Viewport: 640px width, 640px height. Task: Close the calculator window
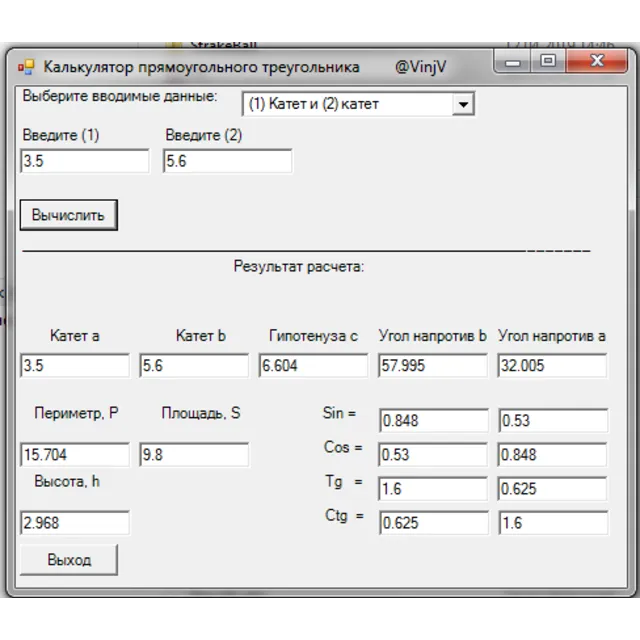point(597,62)
